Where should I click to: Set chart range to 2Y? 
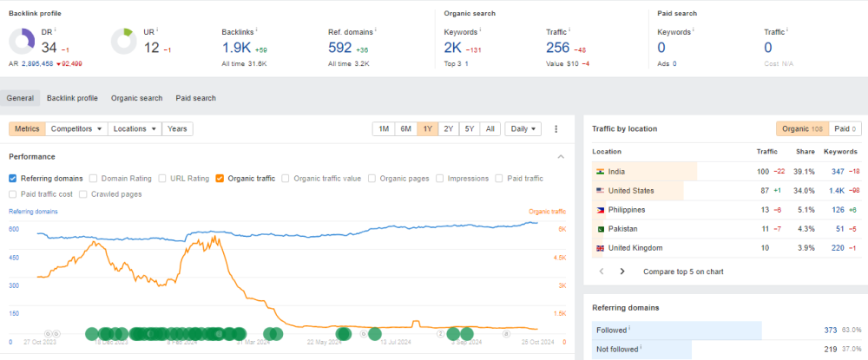point(449,129)
